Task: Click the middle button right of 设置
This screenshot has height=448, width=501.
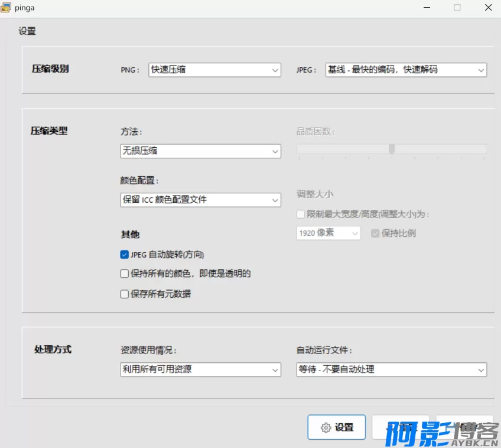Action: tap(401, 427)
